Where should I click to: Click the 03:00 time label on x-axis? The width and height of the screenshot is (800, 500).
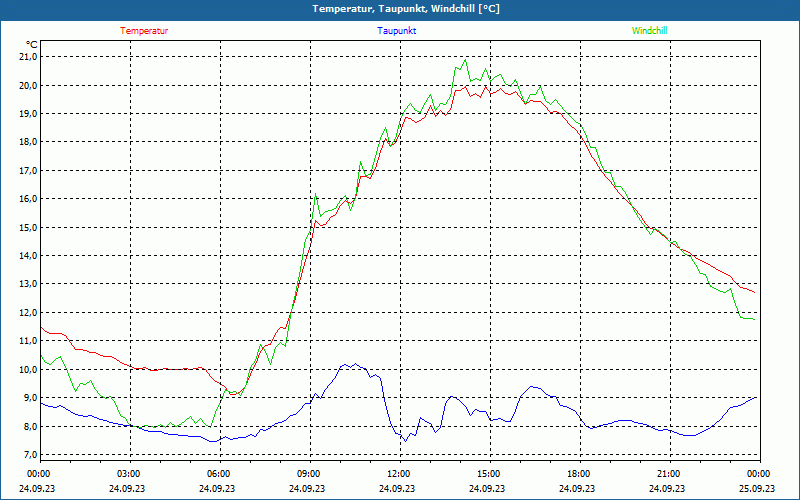coord(128,474)
